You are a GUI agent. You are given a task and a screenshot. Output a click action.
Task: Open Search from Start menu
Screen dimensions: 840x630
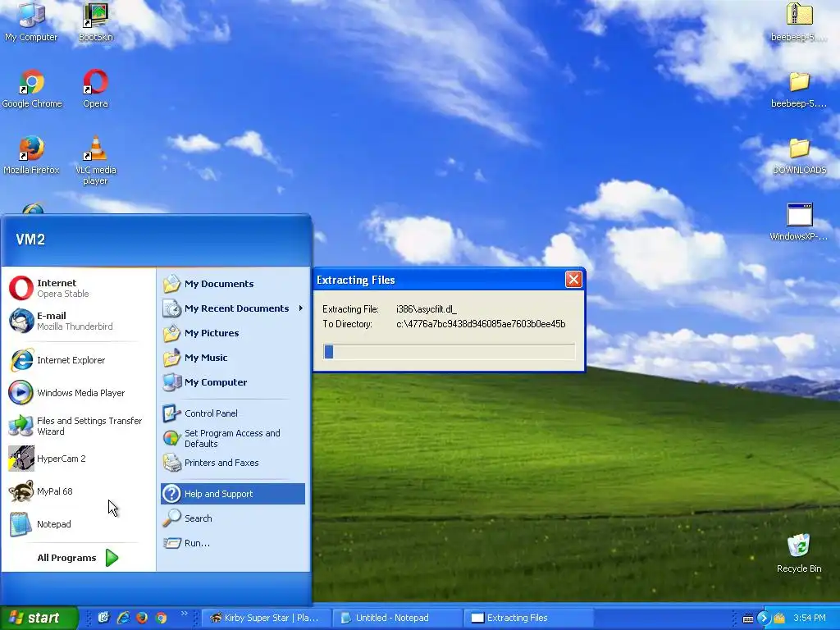pyautogui.click(x=233, y=518)
